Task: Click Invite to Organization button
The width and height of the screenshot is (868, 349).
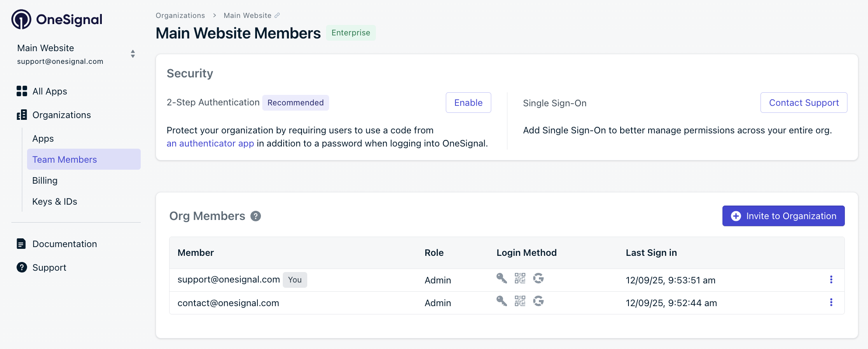Action: coord(783,216)
